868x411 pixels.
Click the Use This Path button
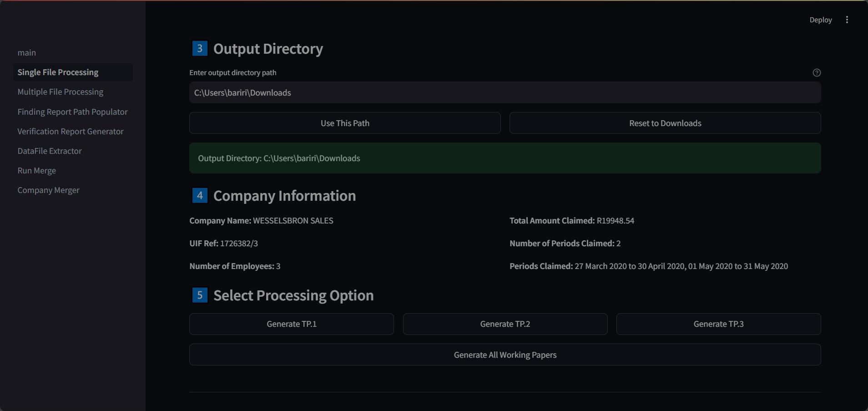pyautogui.click(x=345, y=123)
